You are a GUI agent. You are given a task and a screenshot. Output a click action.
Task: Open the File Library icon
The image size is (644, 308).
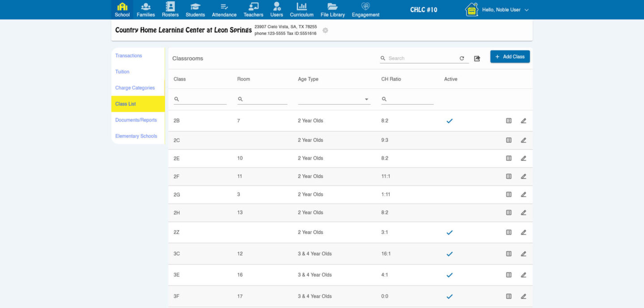332,7
